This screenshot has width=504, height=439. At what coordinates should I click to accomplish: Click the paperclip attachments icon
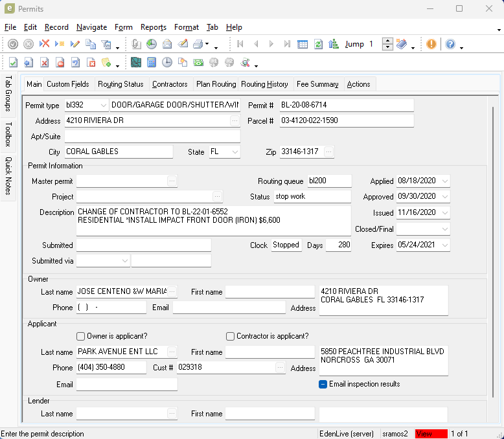coord(136,44)
